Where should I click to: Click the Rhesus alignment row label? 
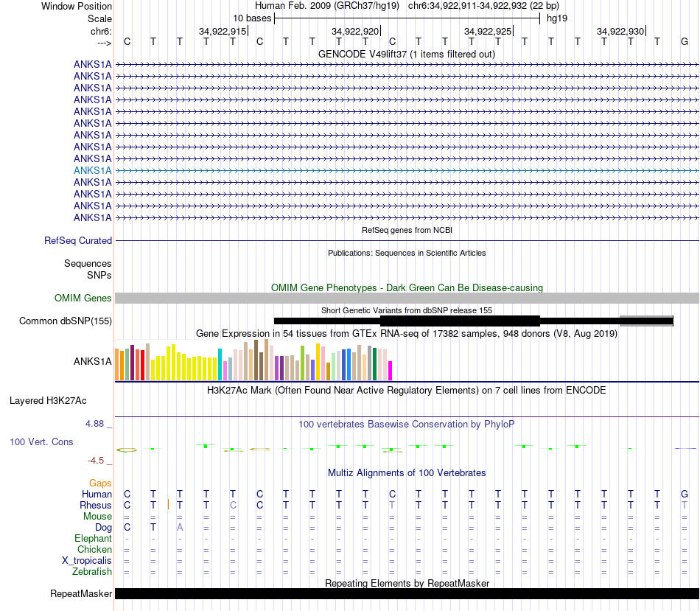[x=96, y=505]
